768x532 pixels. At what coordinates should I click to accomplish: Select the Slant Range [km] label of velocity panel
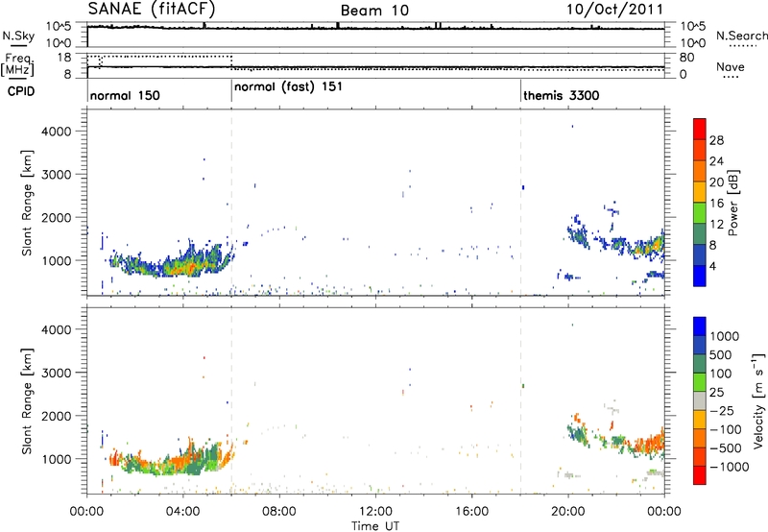pos(27,400)
